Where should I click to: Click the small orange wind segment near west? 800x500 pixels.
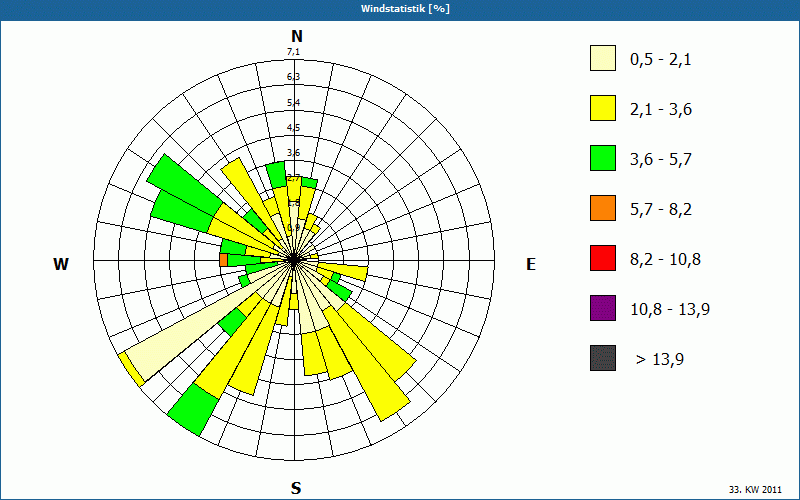pyautogui.click(x=223, y=260)
